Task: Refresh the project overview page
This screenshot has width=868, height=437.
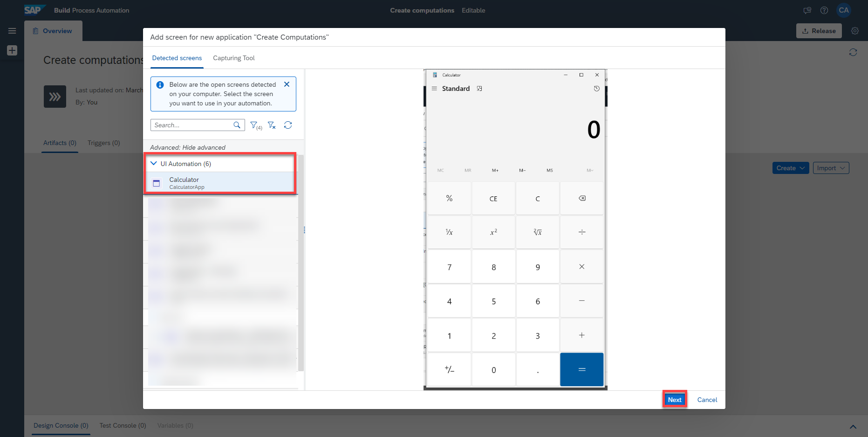Action: [x=853, y=52]
